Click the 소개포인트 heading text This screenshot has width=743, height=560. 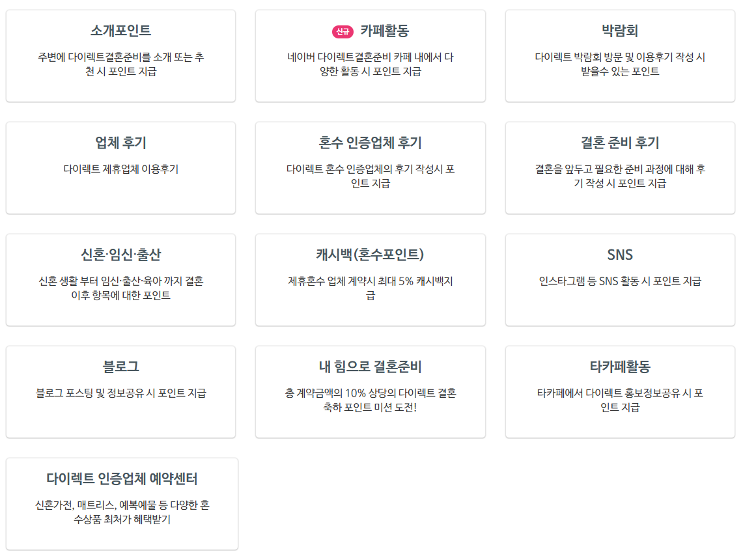pos(120,29)
